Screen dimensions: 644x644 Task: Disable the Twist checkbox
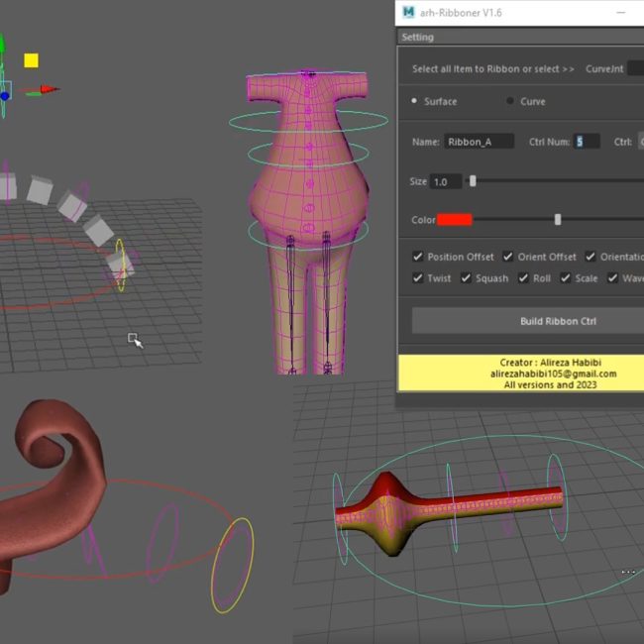tap(418, 278)
